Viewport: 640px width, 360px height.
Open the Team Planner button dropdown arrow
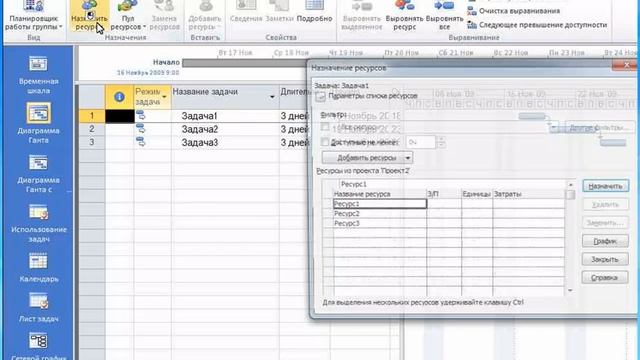(x=60, y=27)
